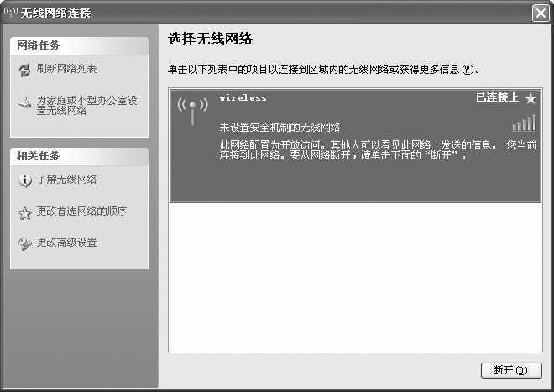554x392 pixels.
Task: Click the star icon beside 更改首选网络的顺序
Action: pos(24,213)
